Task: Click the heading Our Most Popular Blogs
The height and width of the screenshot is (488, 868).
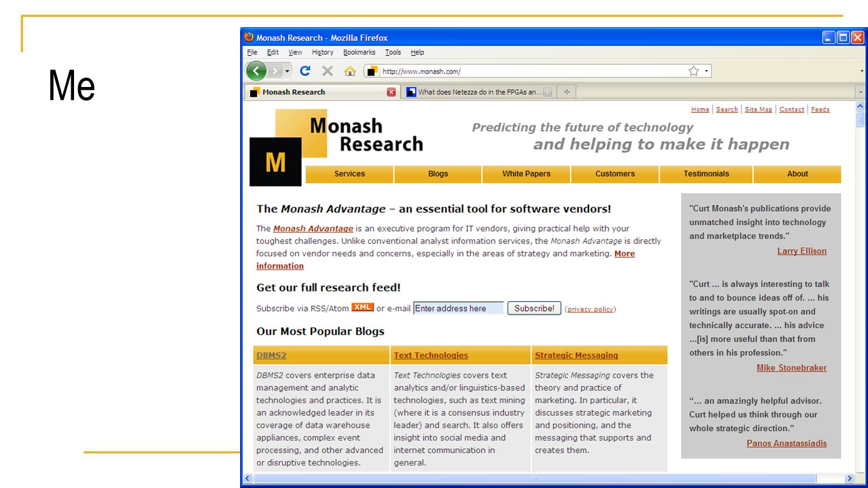Action: point(320,332)
